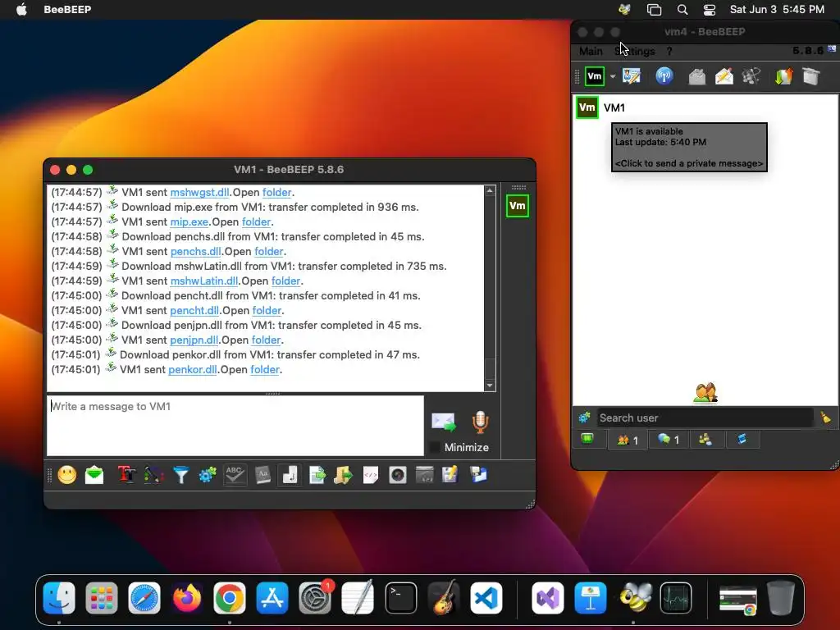Click the blue funnel filter icon
This screenshot has width=840, height=630.
[x=181, y=475]
